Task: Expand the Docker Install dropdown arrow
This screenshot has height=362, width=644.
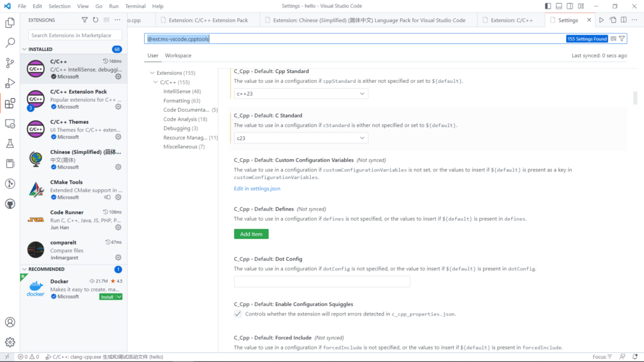Action: click(x=119, y=297)
